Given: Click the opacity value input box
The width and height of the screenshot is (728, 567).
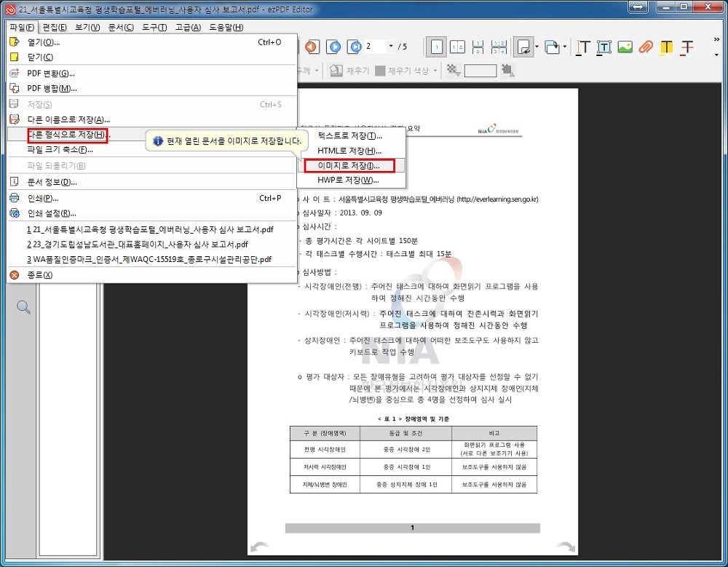Looking at the screenshot, I should pyautogui.click(x=480, y=71).
